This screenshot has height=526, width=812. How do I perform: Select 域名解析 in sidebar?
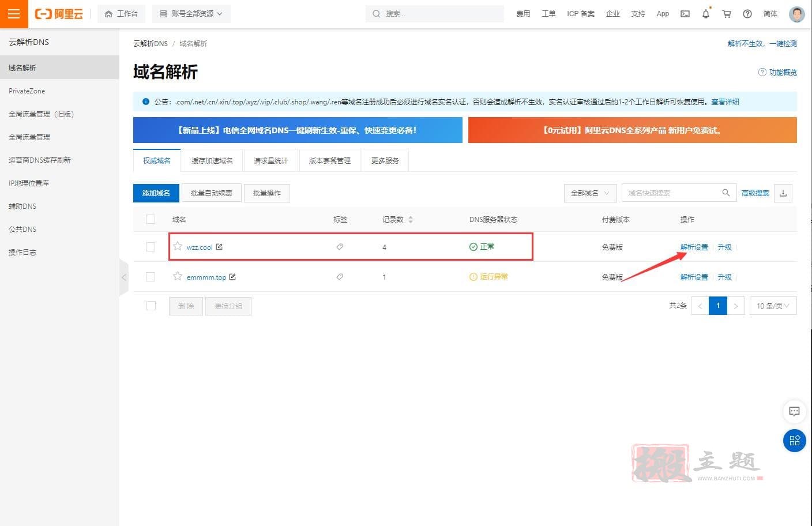pyautogui.click(x=59, y=67)
